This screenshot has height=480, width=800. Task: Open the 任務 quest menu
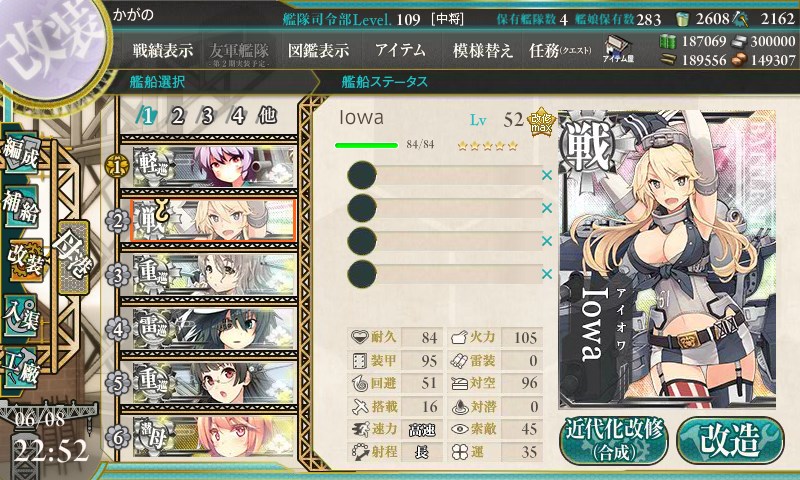click(560, 50)
